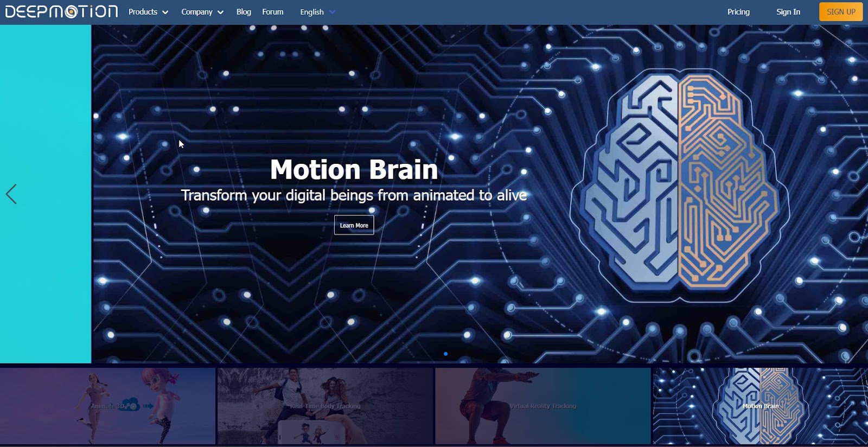
Task: Expand the Company dropdown menu
Action: pyautogui.click(x=202, y=12)
